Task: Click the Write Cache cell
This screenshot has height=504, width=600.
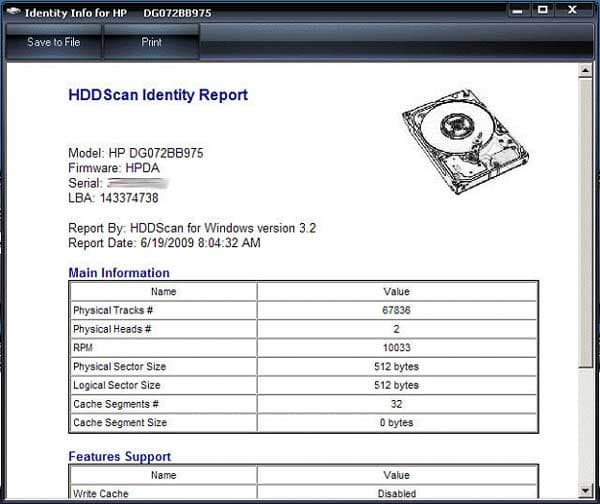Action: tap(163, 492)
